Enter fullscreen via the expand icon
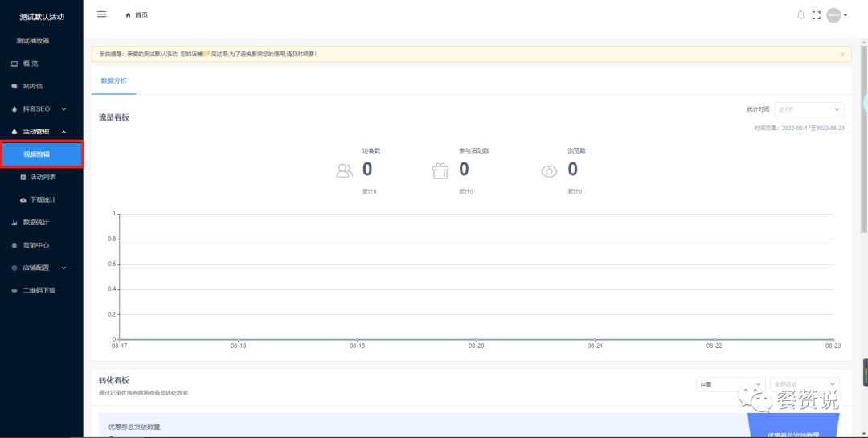868x438 pixels. pyautogui.click(x=816, y=15)
